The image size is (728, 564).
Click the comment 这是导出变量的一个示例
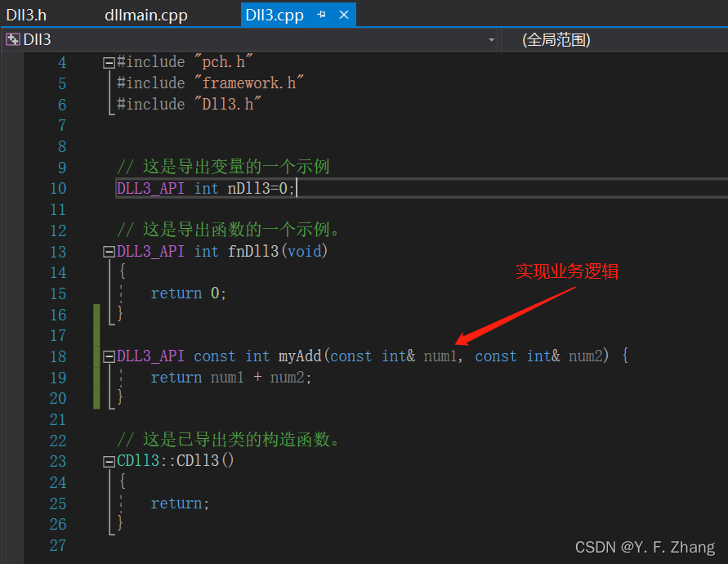tap(223, 166)
